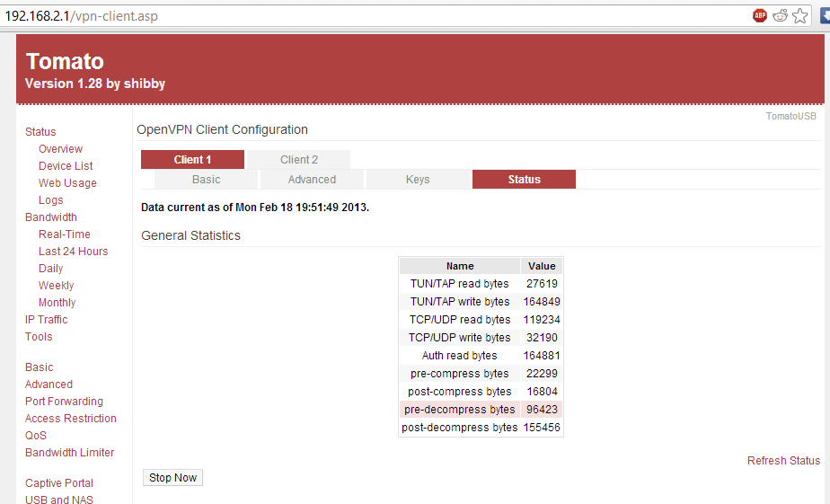Click the AdBlock Plus extension icon
This screenshot has height=504, width=830.
point(760,16)
